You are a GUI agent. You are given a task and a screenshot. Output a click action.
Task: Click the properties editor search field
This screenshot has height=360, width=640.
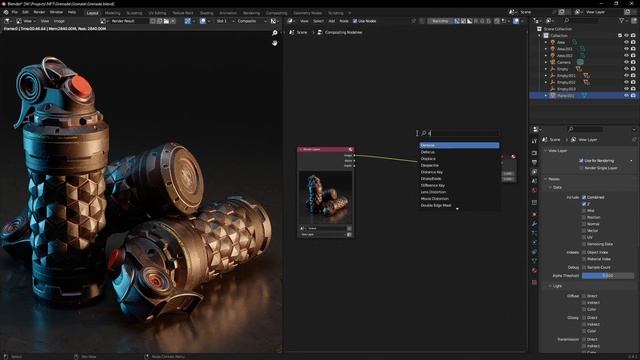(585, 129)
